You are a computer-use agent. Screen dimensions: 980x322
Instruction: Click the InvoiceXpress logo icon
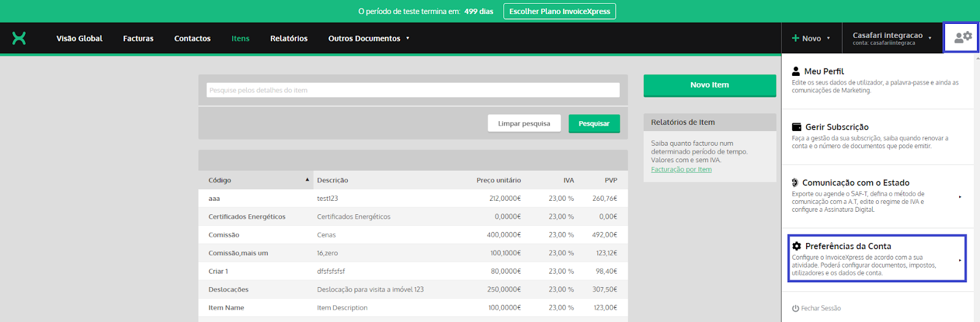pyautogui.click(x=19, y=38)
